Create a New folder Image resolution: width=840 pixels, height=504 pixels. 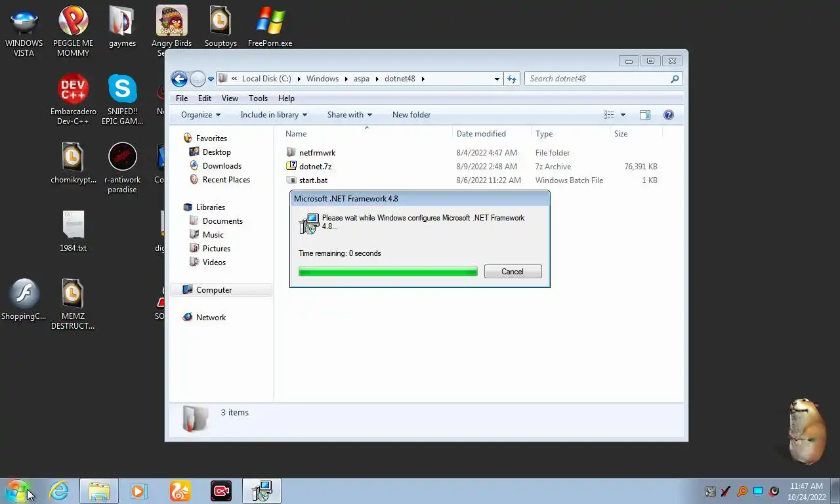click(411, 115)
